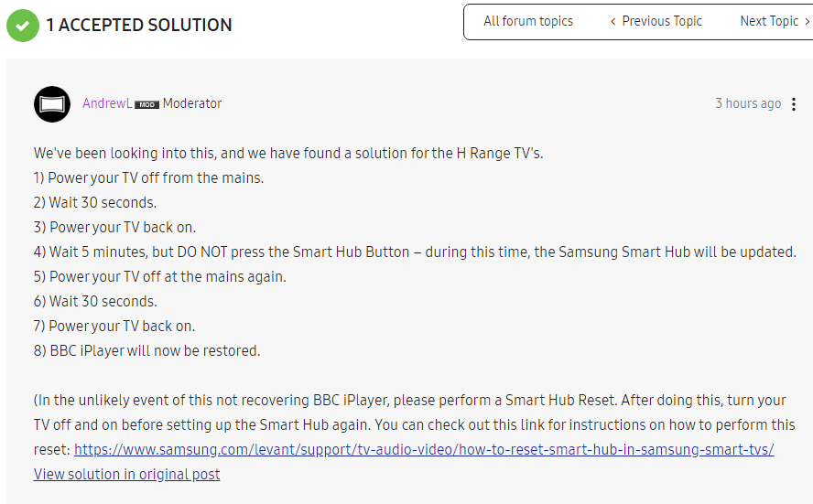Click the "3 hours ago" timestamp

click(748, 103)
